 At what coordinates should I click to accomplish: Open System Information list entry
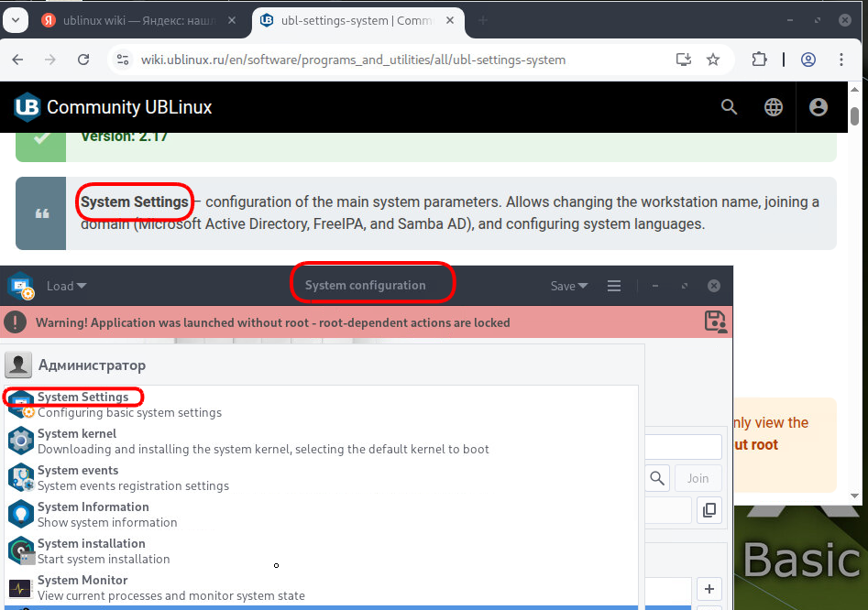tap(321, 514)
